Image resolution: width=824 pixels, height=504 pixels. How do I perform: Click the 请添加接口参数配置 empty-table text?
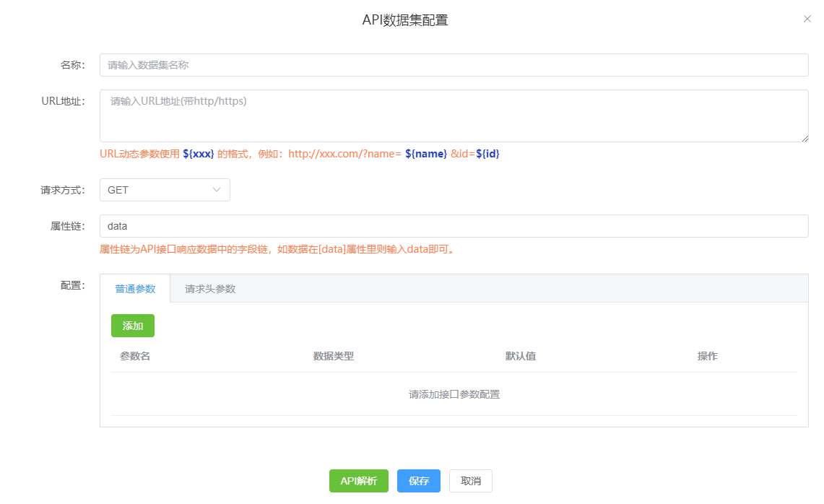pos(454,394)
